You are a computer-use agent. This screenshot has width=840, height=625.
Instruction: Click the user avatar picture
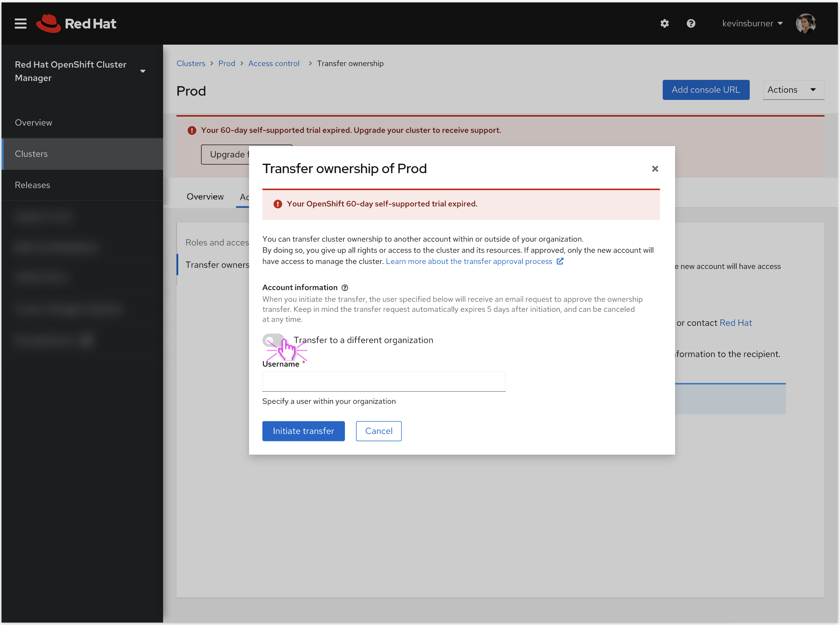[x=806, y=23]
